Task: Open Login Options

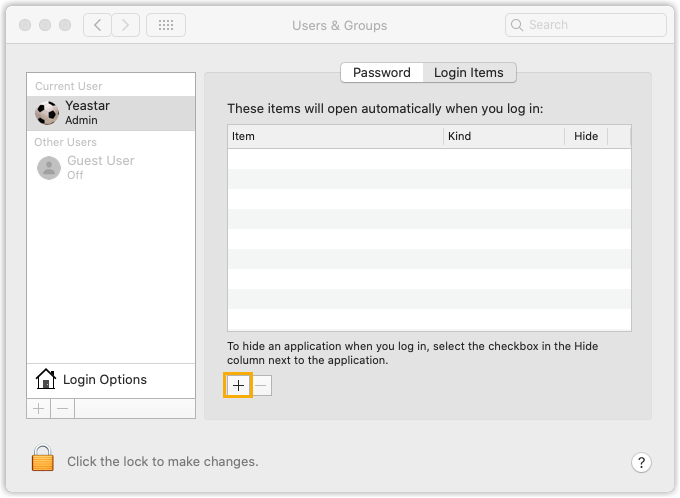Action: pyautogui.click(x=111, y=380)
